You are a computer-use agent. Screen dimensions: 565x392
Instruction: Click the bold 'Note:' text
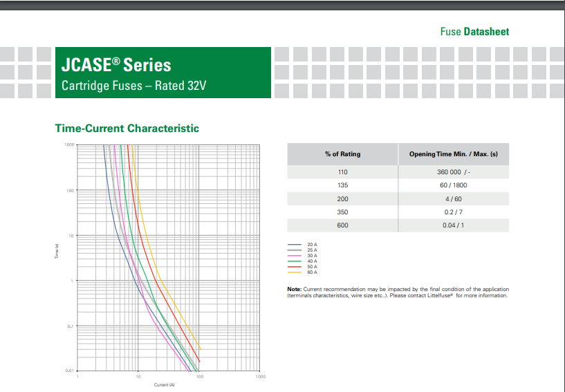pos(294,289)
